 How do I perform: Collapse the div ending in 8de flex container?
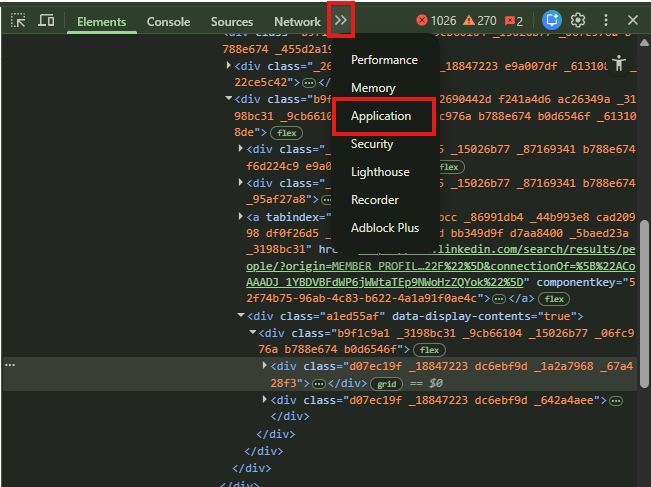click(228, 98)
